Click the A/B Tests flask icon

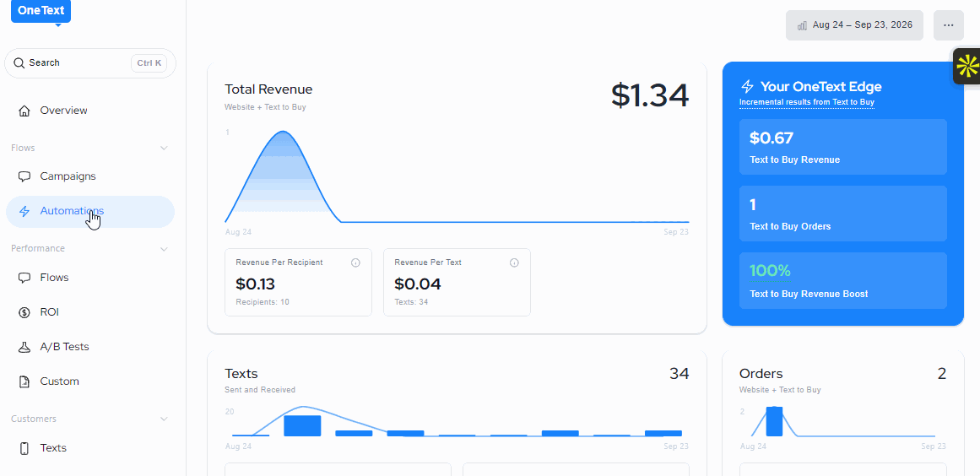pos(24,347)
